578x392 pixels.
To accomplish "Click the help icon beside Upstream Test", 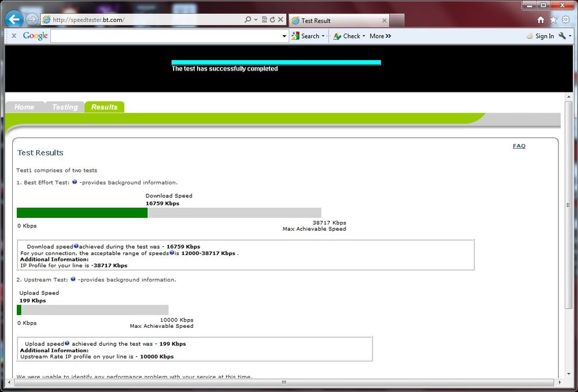I will pos(73,279).
